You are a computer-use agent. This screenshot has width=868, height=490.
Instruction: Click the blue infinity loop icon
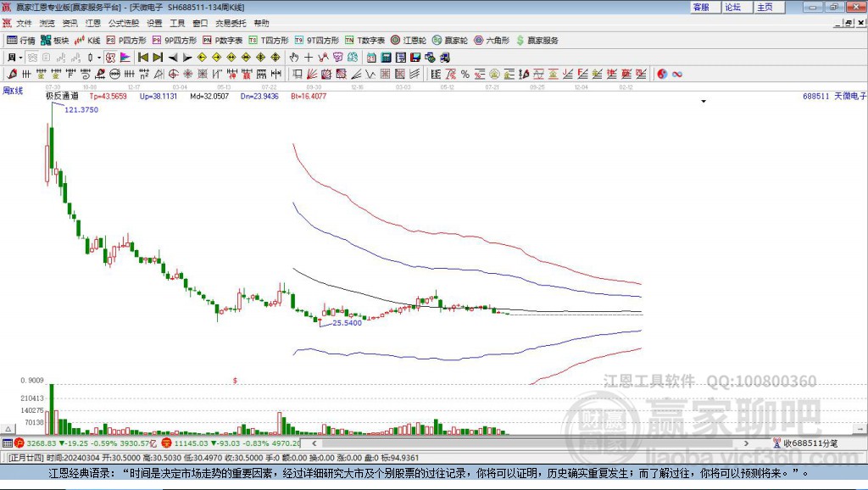click(x=677, y=74)
